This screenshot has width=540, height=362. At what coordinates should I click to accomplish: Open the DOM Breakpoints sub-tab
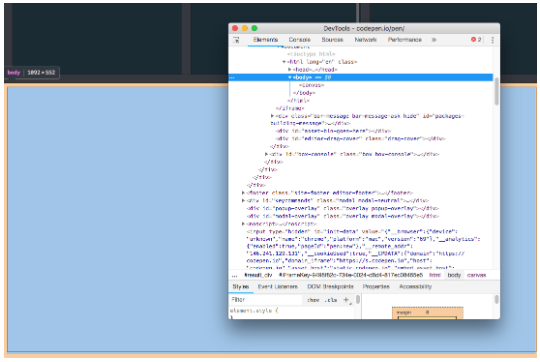(330, 287)
